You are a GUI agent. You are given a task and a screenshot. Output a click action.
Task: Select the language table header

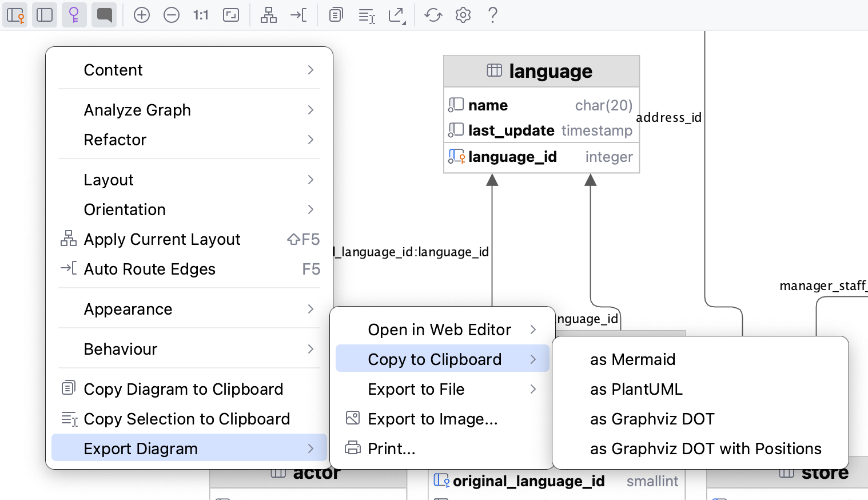(541, 70)
